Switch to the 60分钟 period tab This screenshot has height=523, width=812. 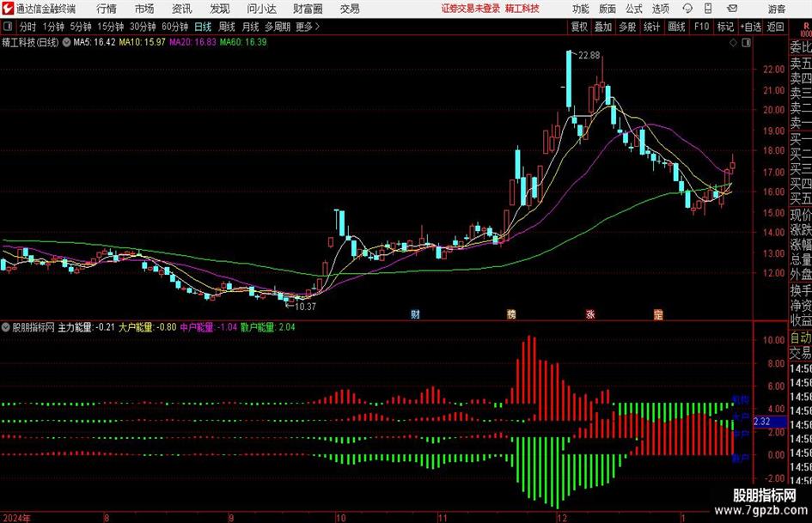[x=175, y=27]
